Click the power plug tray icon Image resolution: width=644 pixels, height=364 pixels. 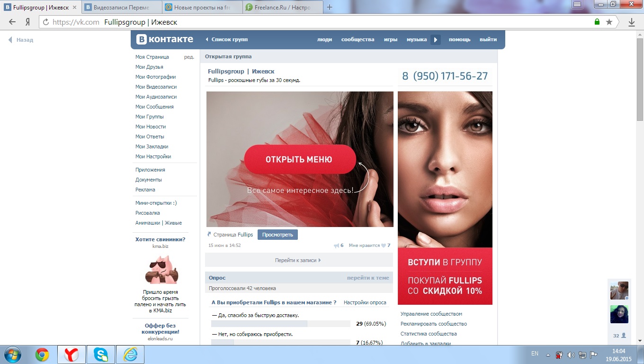click(x=559, y=355)
